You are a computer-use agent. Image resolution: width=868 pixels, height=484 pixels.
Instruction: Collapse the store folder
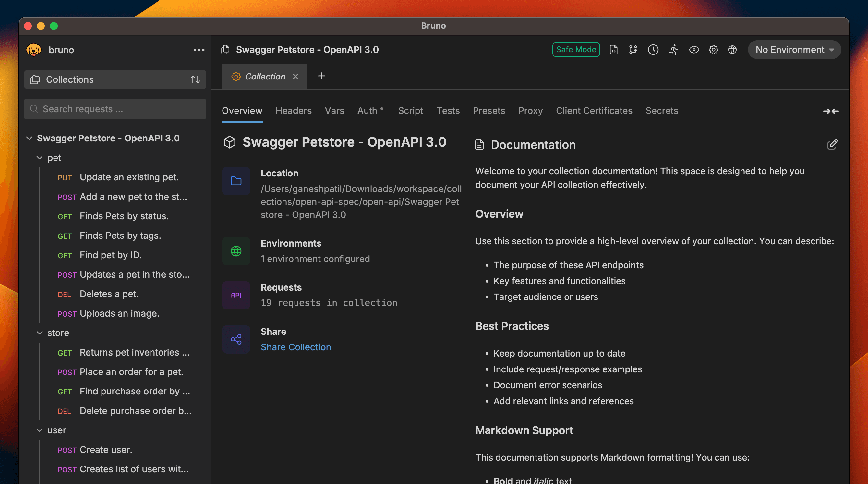40,333
